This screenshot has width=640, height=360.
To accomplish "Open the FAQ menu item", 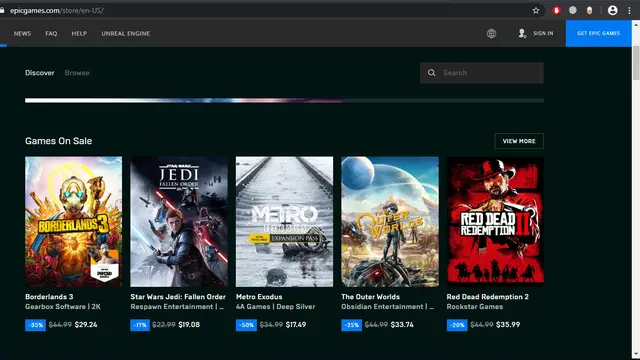I will (51, 33).
